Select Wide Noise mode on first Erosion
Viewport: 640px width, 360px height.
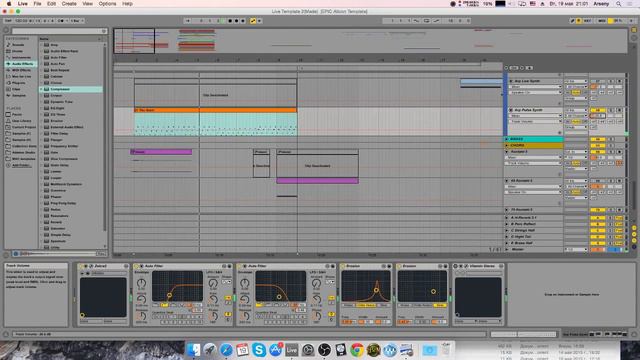pos(366,305)
